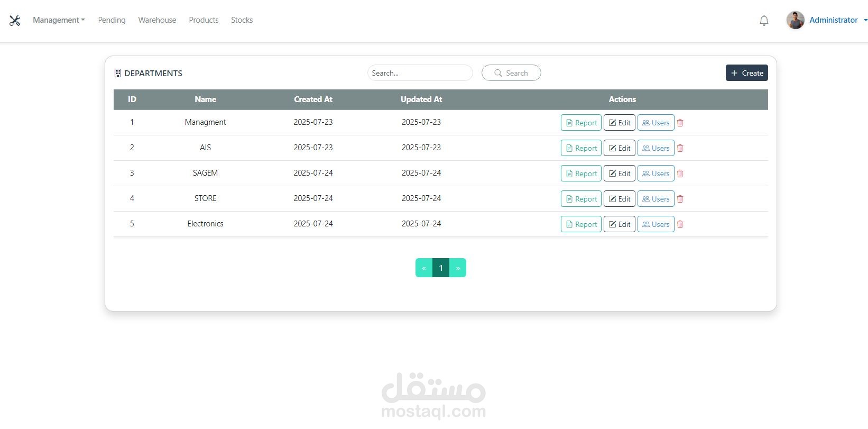Select the Managment name cell
Screen dimensions: 868x429
tap(205, 122)
